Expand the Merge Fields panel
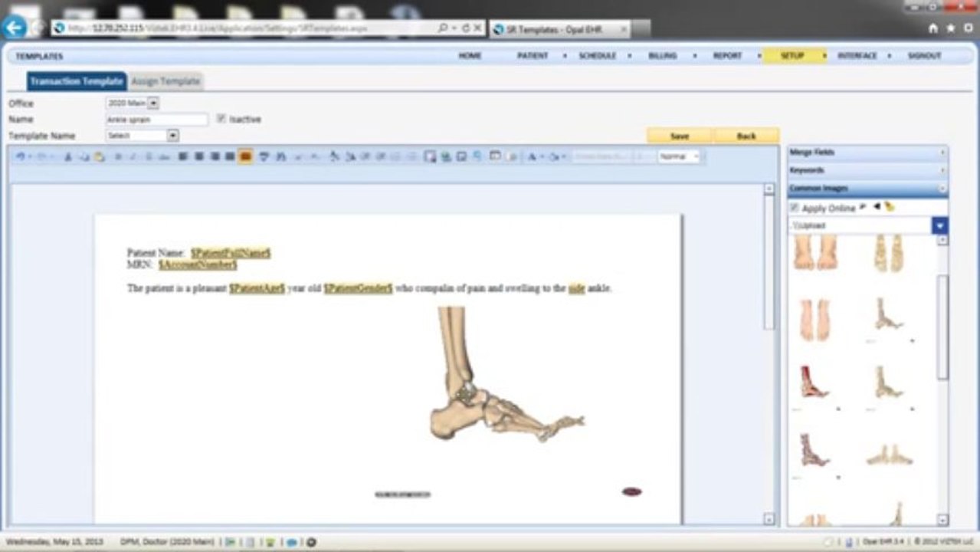 click(x=867, y=153)
